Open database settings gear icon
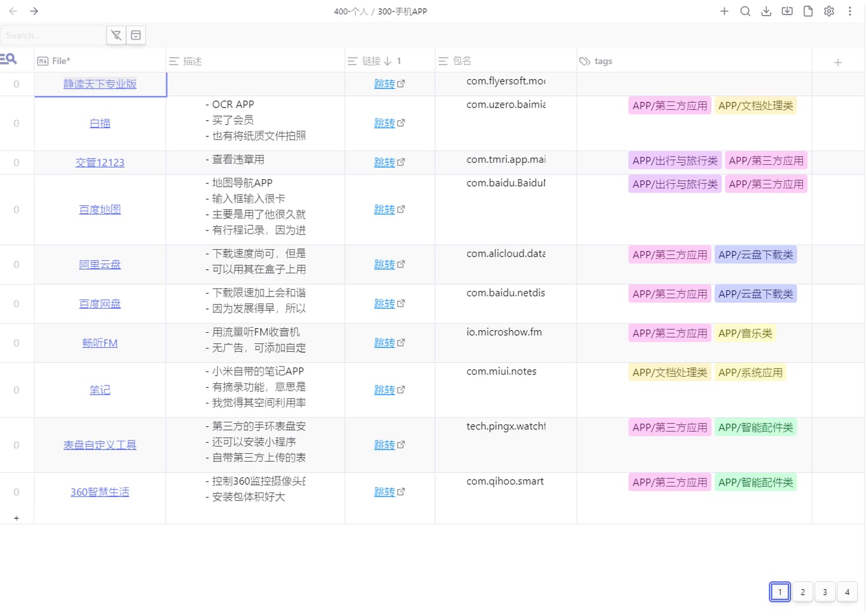867x616 pixels. point(828,11)
